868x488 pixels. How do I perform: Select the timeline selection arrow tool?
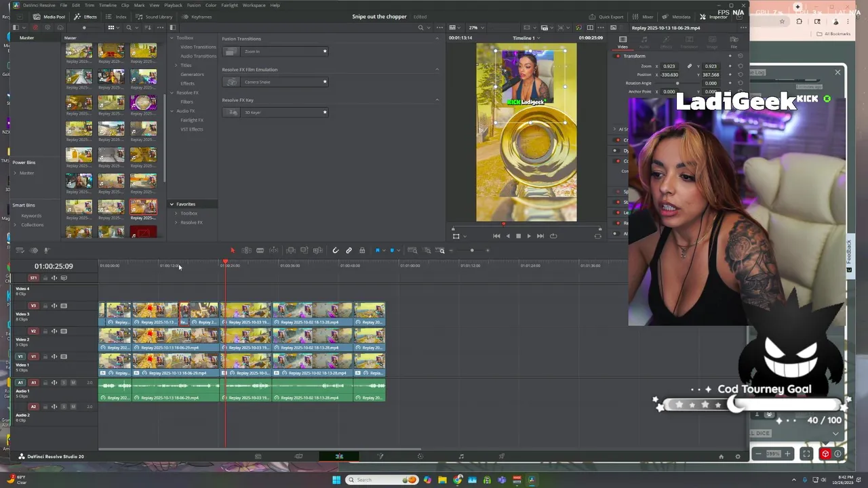pos(233,251)
